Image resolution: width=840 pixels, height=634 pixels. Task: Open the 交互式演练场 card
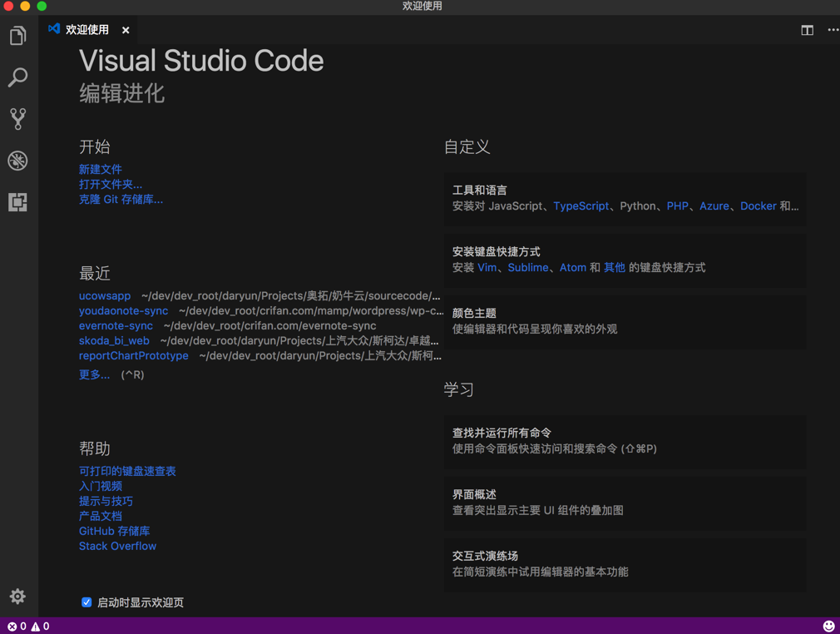(x=625, y=565)
